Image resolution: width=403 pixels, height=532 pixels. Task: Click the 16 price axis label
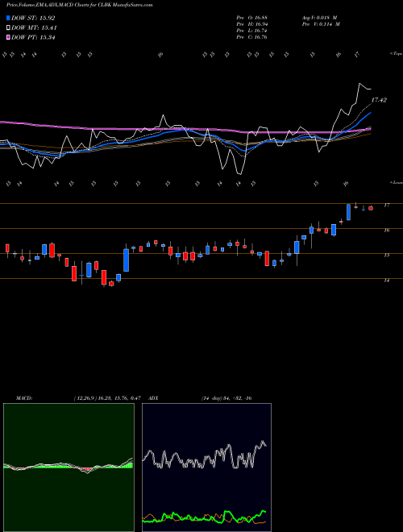(x=386, y=231)
